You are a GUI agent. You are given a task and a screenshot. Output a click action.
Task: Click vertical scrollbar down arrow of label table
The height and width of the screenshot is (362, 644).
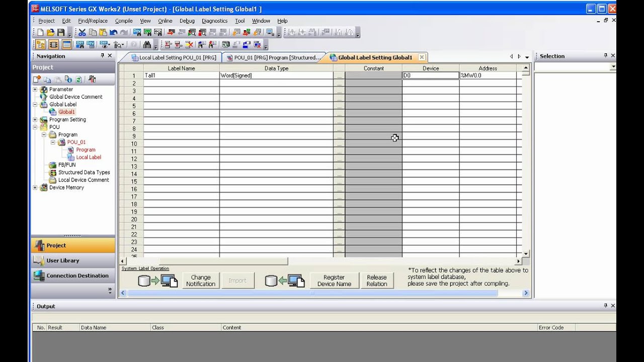(x=526, y=254)
